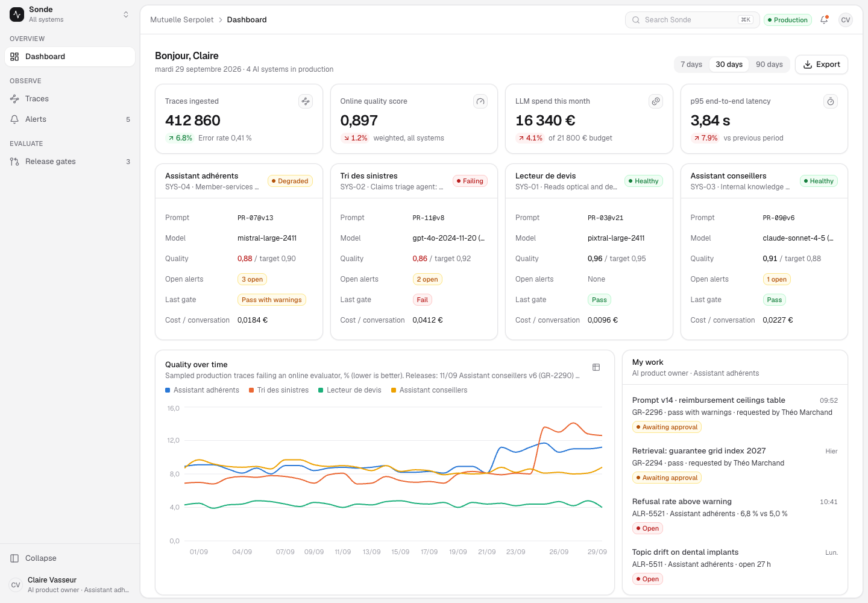This screenshot has height=603, width=868.
Task: Toggle the Assistant adhérents legend swatch
Action: [168, 390]
